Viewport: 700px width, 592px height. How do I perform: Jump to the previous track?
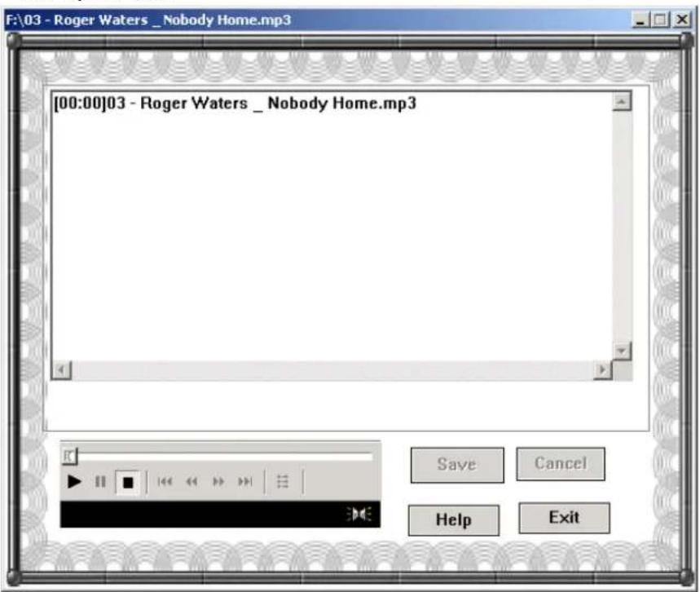click(165, 482)
